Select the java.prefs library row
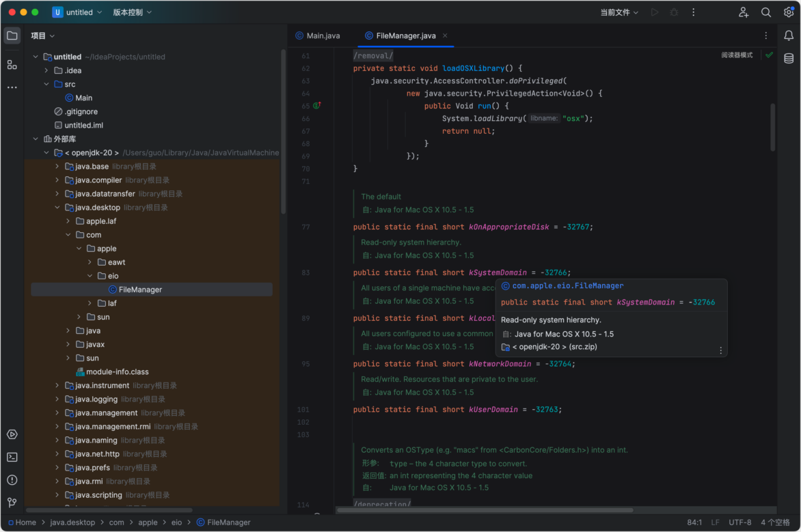The width and height of the screenshot is (801, 532). tap(152, 468)
